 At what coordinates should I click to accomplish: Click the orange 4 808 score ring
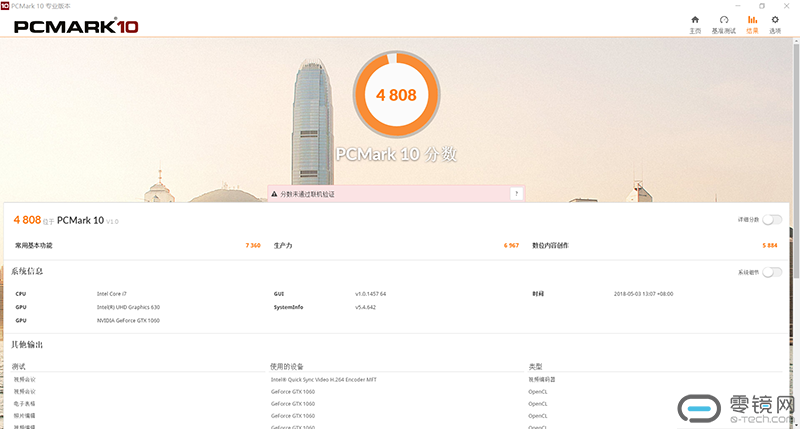tap(396, 94)
